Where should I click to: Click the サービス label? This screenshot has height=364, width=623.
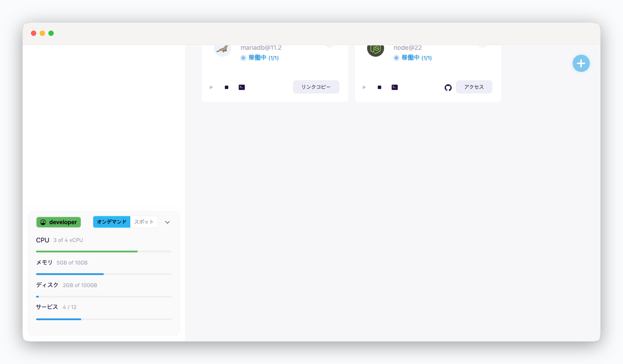47,307
